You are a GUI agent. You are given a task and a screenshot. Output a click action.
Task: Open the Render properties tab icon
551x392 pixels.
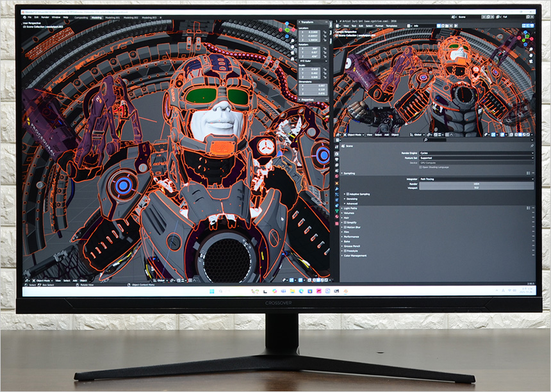coord(336,154)
